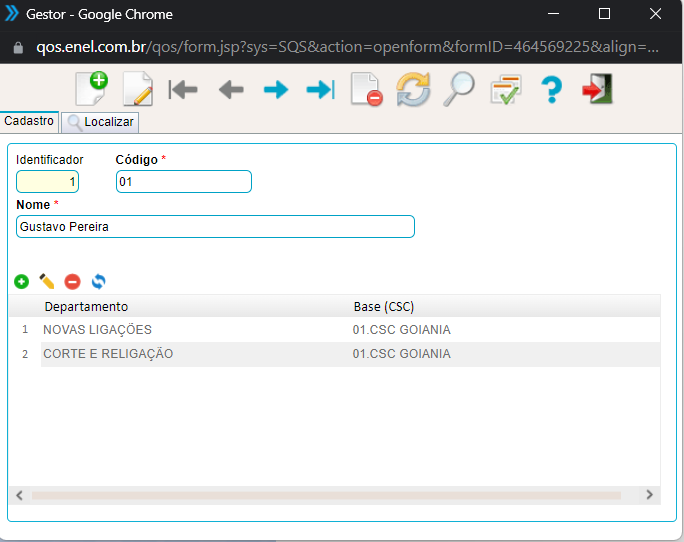Open help with question mark icon

click(x=551, y=90)
